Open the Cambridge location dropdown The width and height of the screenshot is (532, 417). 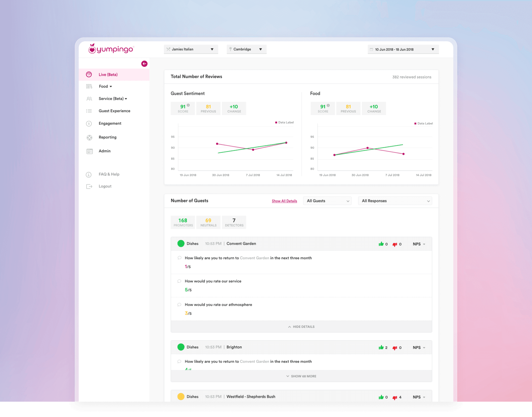pos(247,49)
